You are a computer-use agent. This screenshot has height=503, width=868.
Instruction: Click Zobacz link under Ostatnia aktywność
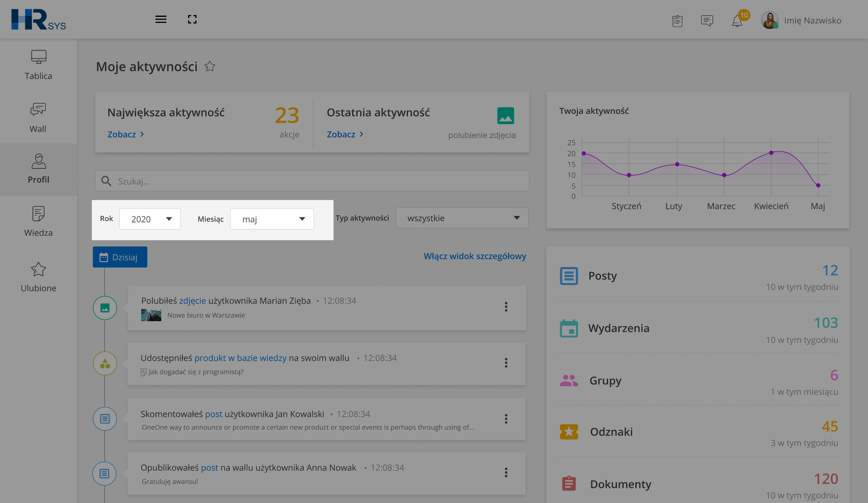pyautogui.click(x=345, y=134)
